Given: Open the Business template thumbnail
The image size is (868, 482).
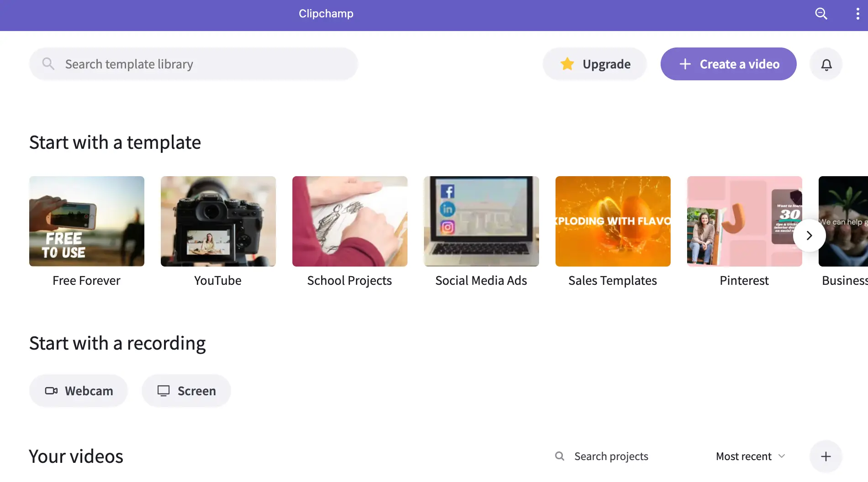Looking at the screenshot, I should [843, 221].
